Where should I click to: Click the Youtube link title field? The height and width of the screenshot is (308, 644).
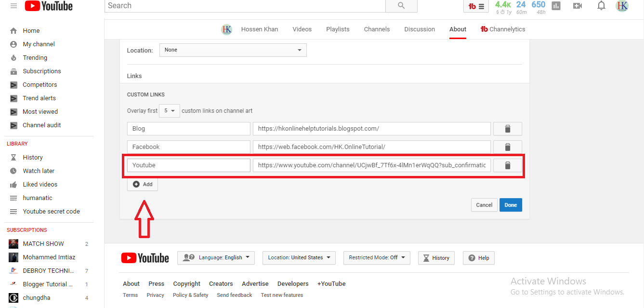click(x=189, y=165)
